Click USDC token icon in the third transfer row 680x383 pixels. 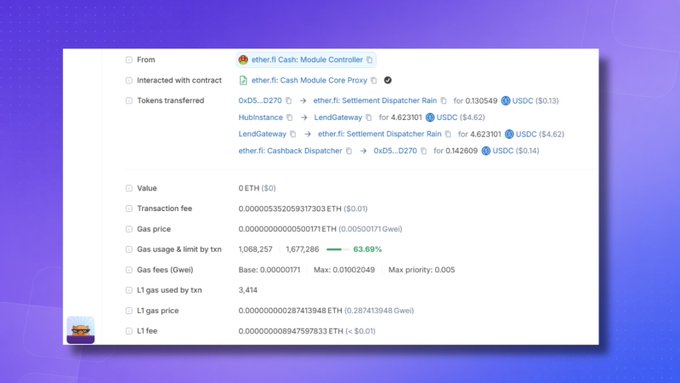click(x=509, y=134)
